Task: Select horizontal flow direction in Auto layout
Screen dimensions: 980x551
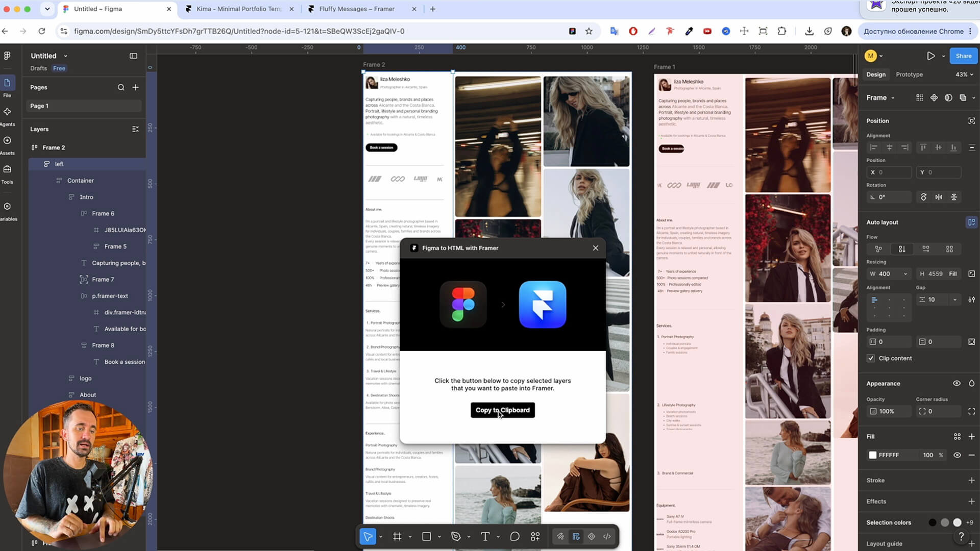Action: coord(925,249)
